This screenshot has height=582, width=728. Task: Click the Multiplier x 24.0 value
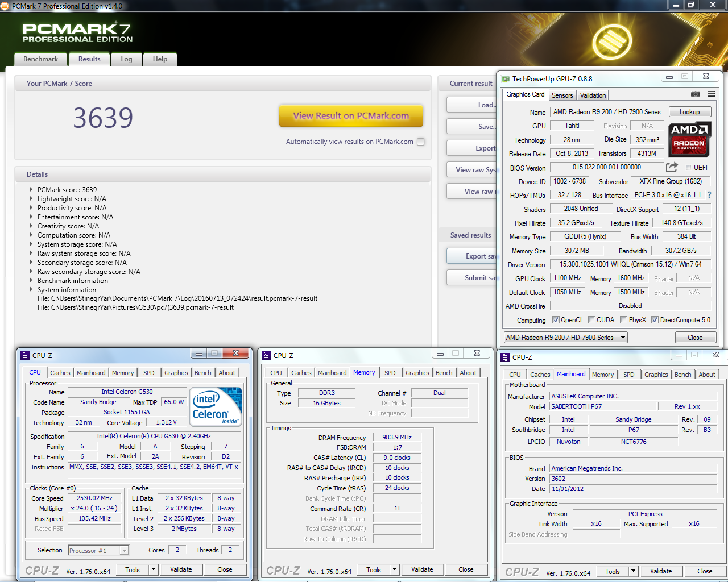95,509
